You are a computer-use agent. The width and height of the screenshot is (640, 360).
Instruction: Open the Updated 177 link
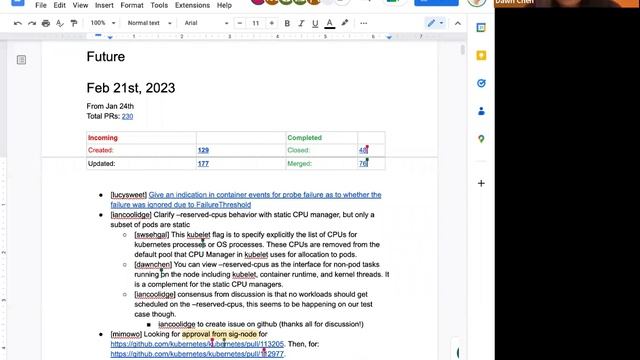203,164
